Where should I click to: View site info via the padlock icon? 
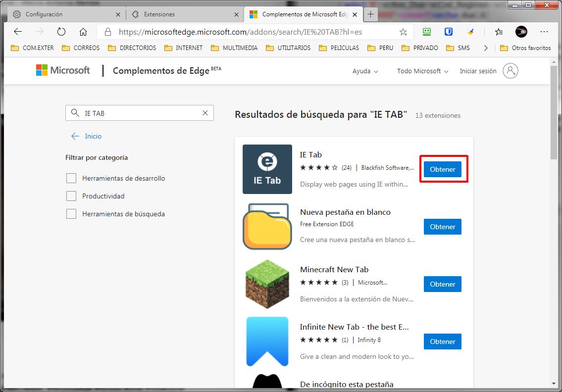[x=107, y=32]
